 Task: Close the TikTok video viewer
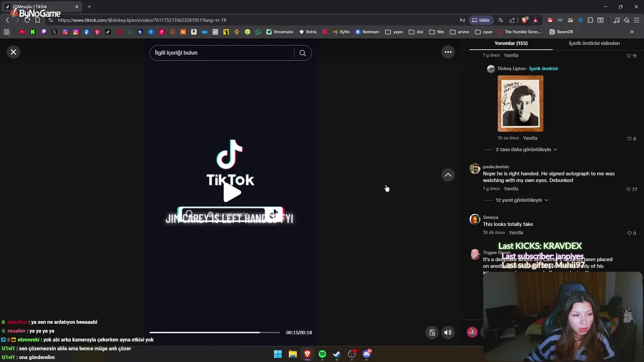14,52
